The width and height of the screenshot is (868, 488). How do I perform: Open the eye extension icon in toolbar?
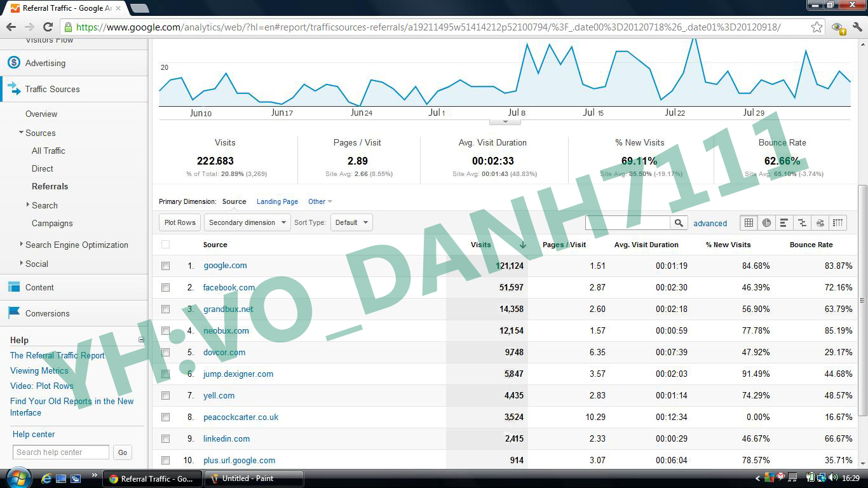(x=838, y=27)
